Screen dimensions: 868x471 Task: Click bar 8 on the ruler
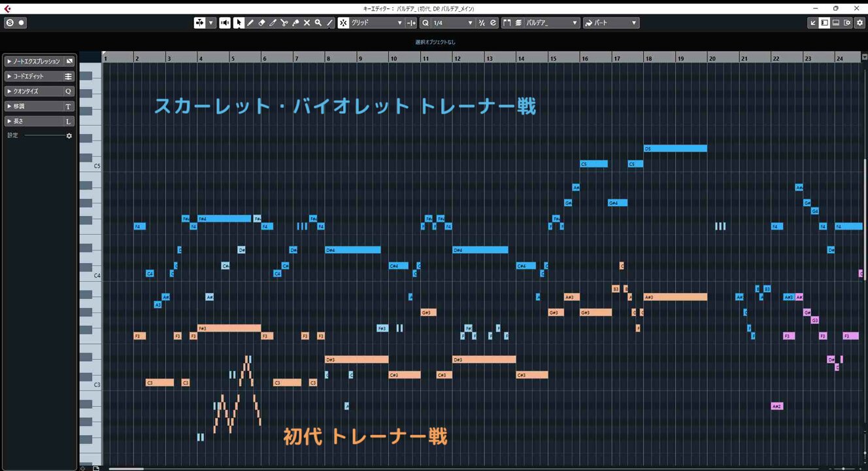(328, 58)
